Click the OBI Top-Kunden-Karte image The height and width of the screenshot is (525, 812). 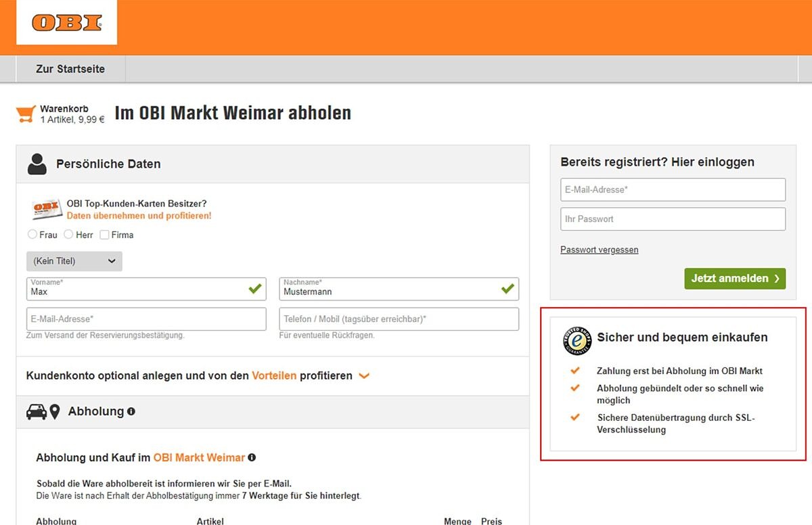pos(47,209)
